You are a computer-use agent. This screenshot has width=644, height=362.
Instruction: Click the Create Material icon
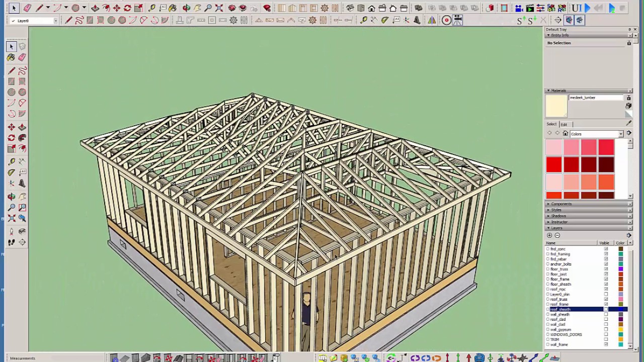pos(628,106)
